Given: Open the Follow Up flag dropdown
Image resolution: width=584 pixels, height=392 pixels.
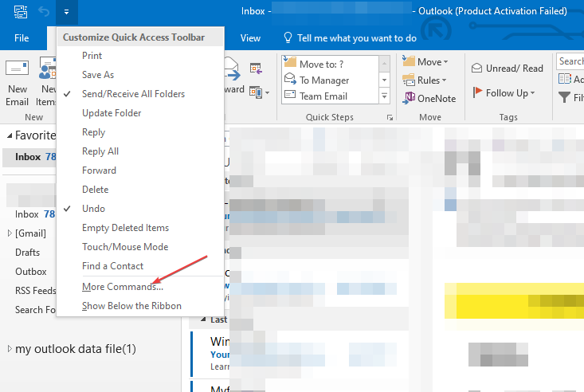Looking at the screenshot, I should [504, 92].
